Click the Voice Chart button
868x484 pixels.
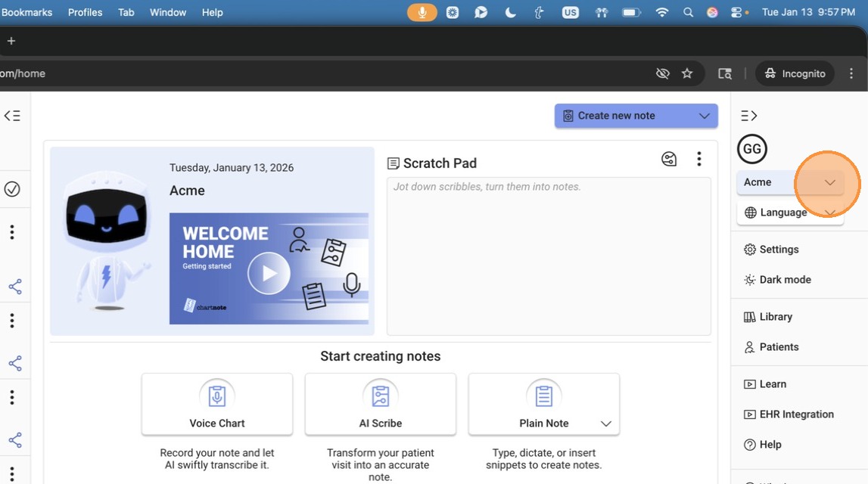217,405
